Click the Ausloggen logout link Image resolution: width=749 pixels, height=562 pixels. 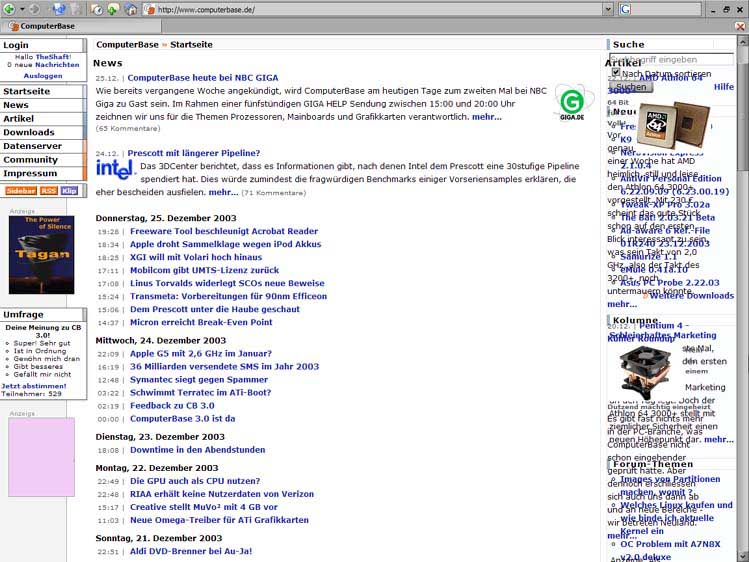[43, 75]
